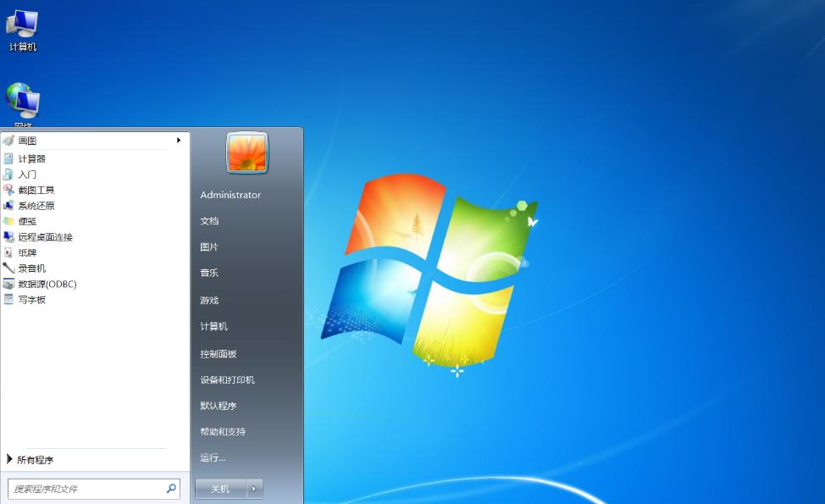Image resolution: width=825 pixels, height=504 pixels.
Task: Open 系统还原 system restore icon
Action: pos(8,206)
